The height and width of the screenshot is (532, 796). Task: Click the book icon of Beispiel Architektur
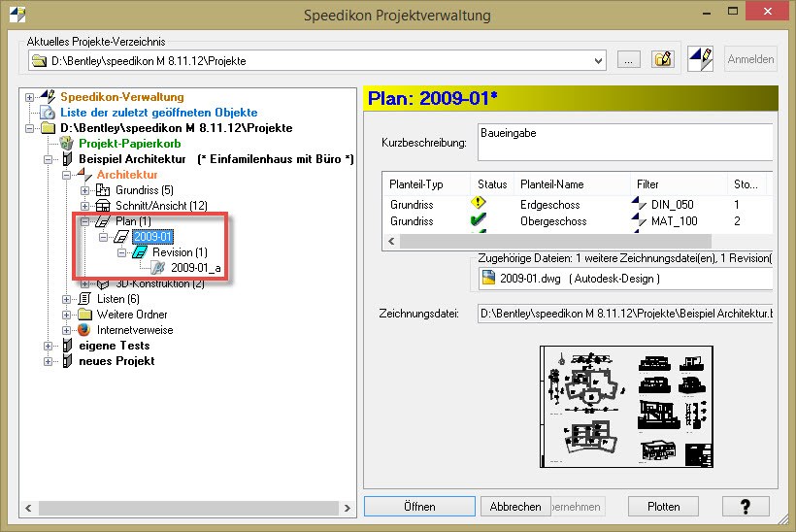coord(67,159)
